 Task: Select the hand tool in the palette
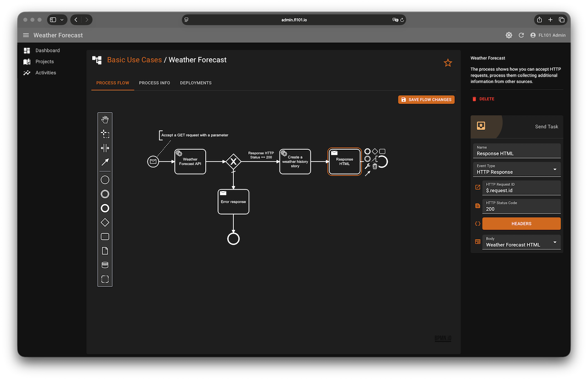pos(105,120)
